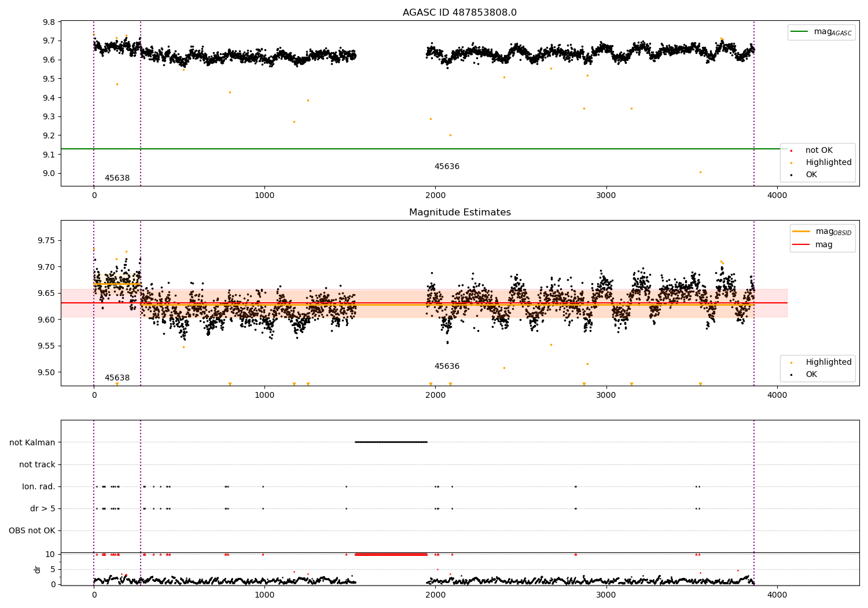Click the 9.50 y-axis tick in middle plot
Screen dimensions: 868x608
47,372
